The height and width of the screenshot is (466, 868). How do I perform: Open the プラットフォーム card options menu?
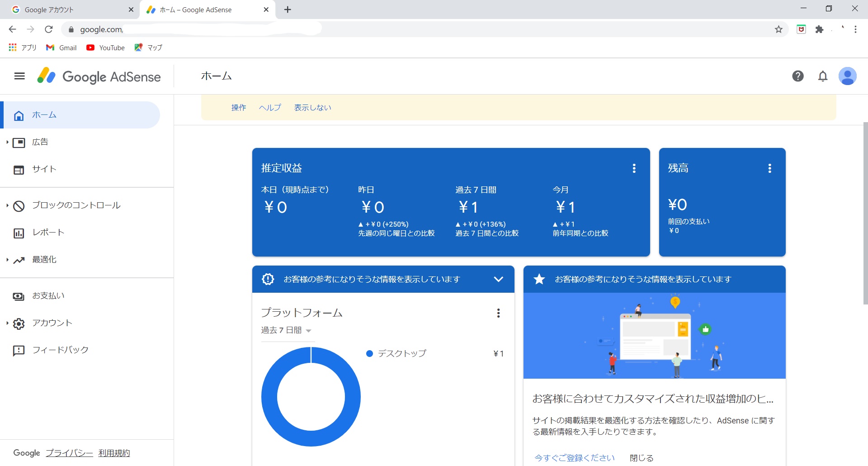click(498, 313)
